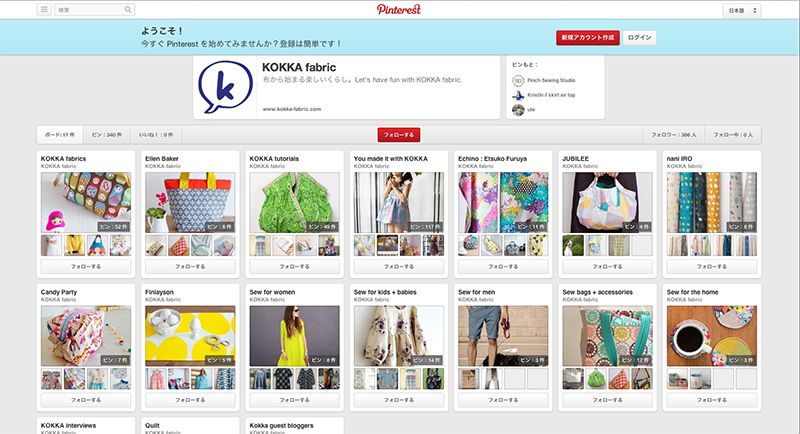Open You made it with KOKKA cover
800x434 pixels.
click(x=398, y=202)
